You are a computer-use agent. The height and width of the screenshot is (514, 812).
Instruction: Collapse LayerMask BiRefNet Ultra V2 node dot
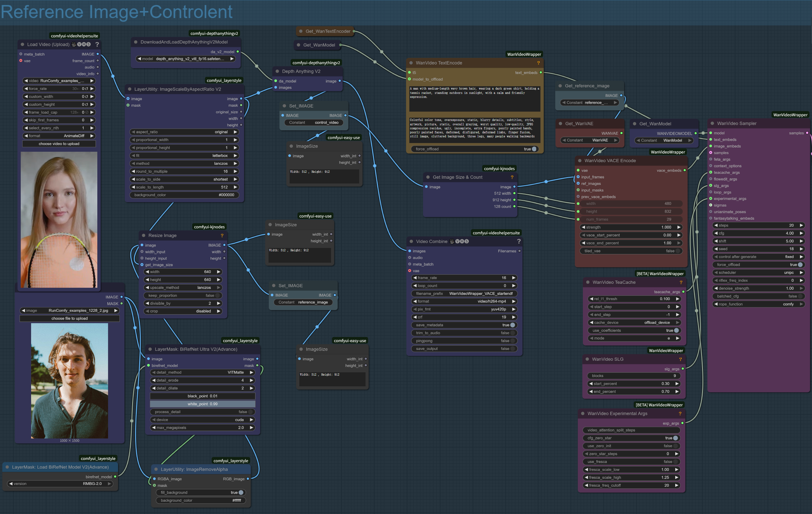coord(150,349)
